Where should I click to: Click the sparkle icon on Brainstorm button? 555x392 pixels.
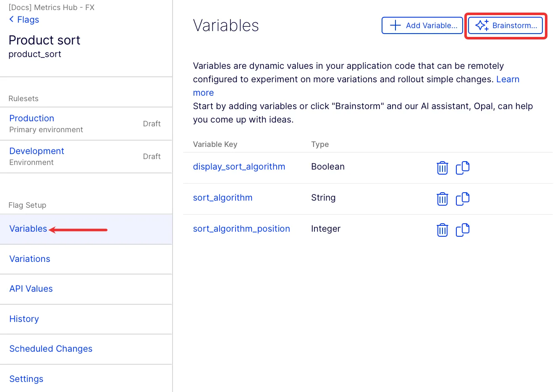click(x=482, y=25)
